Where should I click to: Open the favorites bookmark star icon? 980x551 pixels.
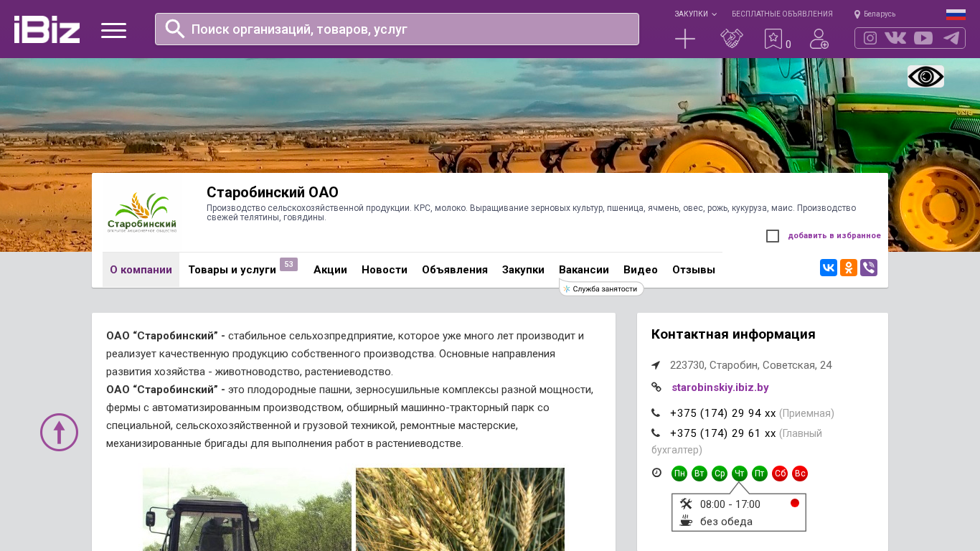tap(773, 39)
